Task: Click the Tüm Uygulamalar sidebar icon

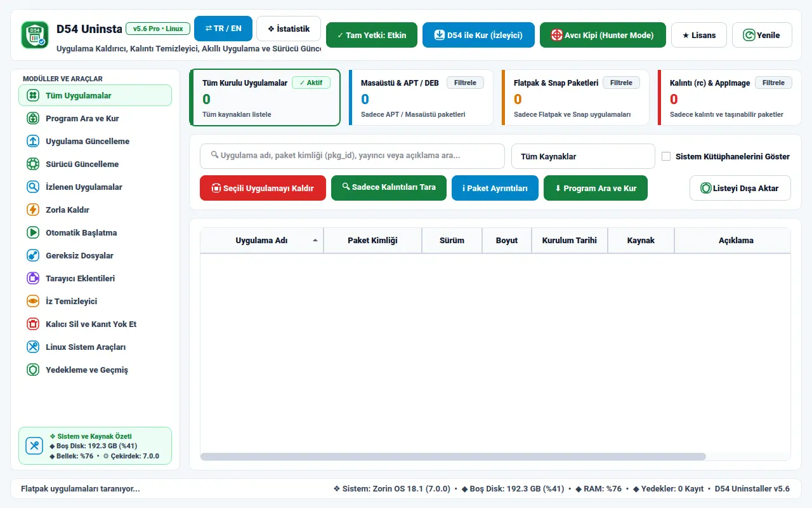Action: pyautogui.click(x=33, y=95)
